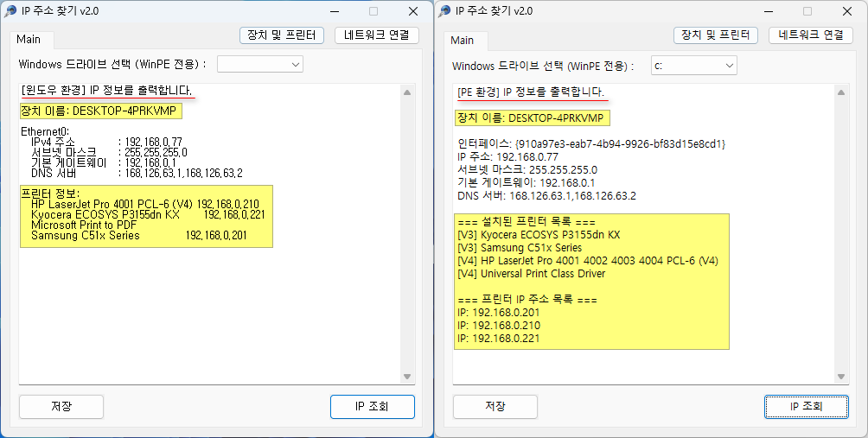This screenshot has height=438, width=868.
Task: Click scrollbar down arrow in right window output
Action: (x=841, y=377)
